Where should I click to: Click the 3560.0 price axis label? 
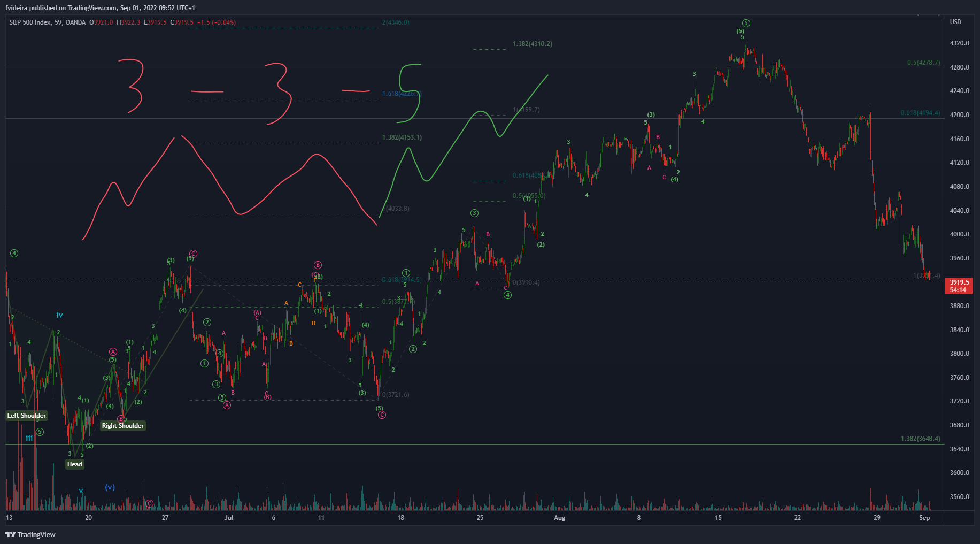tap(960, 497)
